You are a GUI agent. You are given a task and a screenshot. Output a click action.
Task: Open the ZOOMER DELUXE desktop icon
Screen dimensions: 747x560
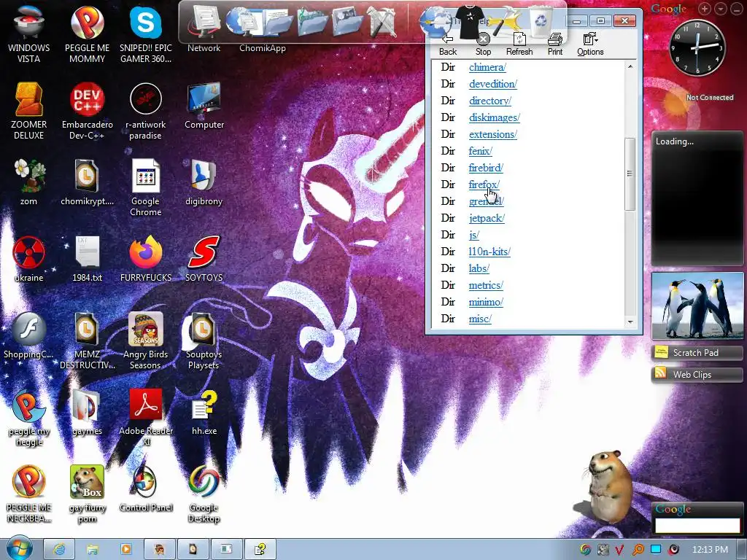(x=28, y=111)
